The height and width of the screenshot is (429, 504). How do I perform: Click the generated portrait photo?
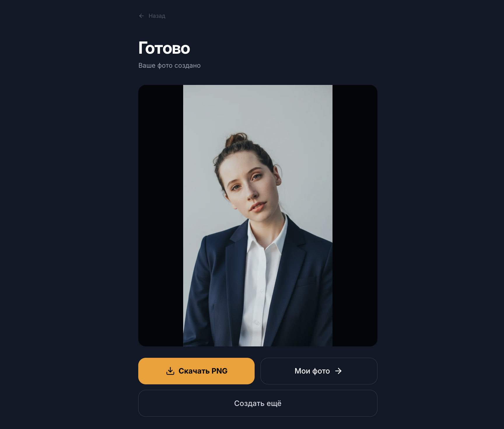[x=258, y=216]
